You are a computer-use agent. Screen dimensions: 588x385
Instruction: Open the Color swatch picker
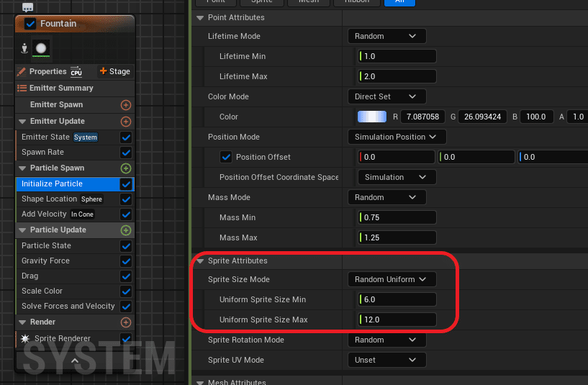click(x=372, y=117)
